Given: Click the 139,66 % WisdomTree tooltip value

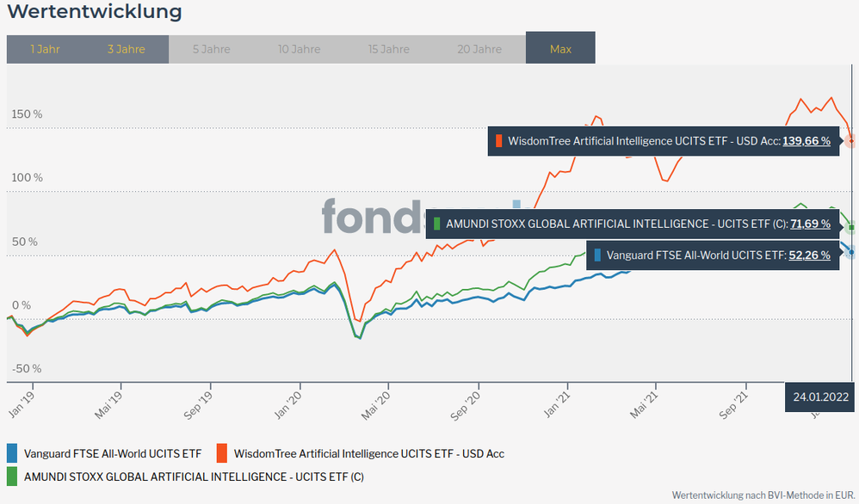Looking at the screenshot, I should tap(806, 140).
